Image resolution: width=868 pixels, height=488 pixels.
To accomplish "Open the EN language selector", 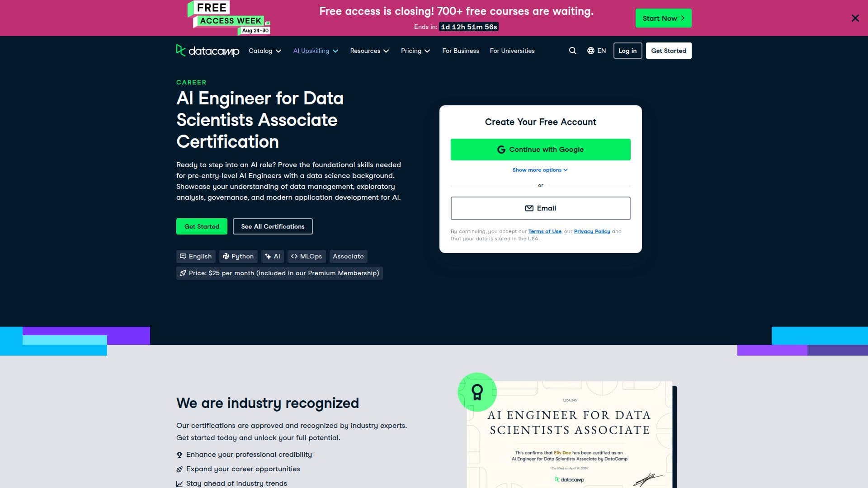I will (596, 51).
